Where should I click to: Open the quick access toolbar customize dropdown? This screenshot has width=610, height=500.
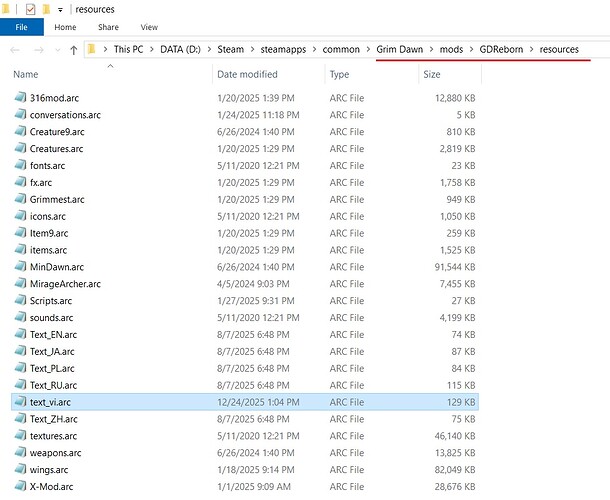coord(62,9)
